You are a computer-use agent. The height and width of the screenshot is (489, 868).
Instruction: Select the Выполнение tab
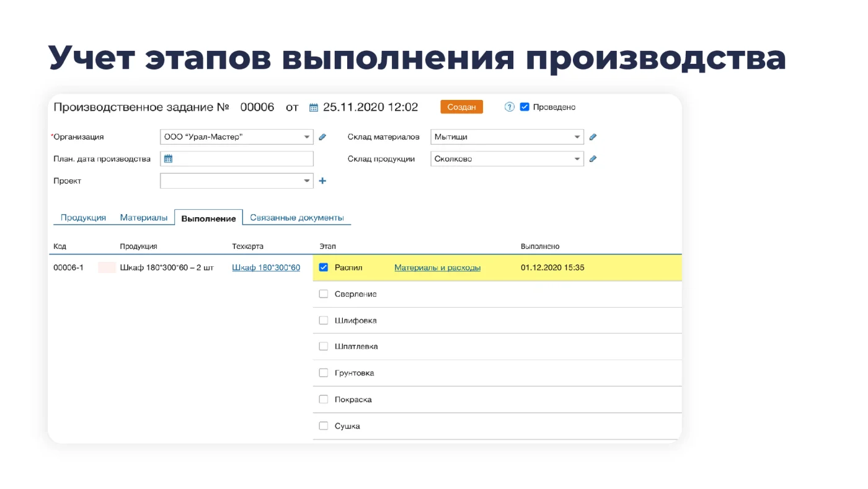(208, 218)
